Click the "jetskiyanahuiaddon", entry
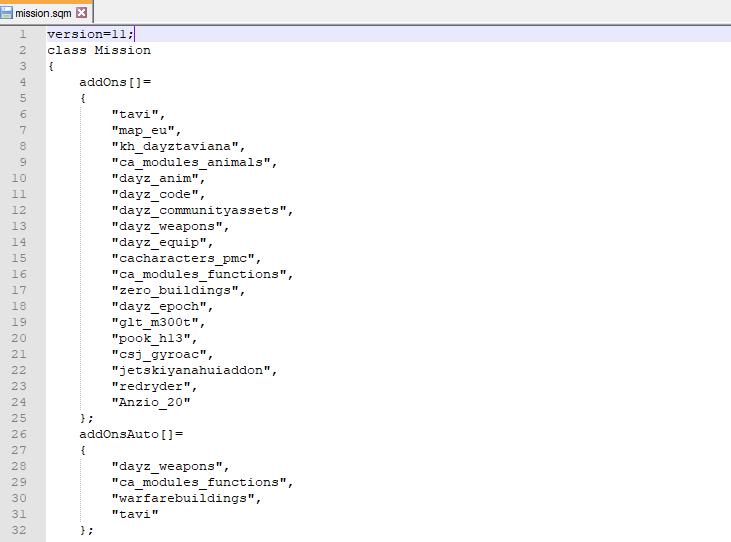 194,370
